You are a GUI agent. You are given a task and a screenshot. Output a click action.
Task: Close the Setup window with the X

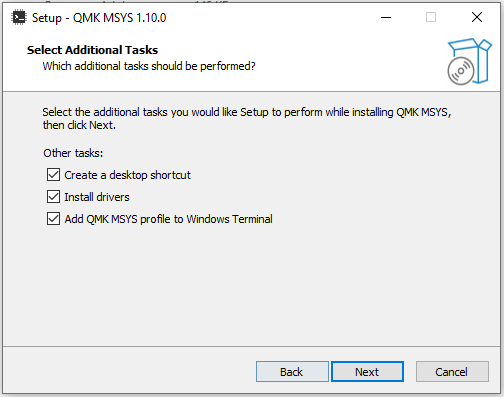click(x=477, y=17)
